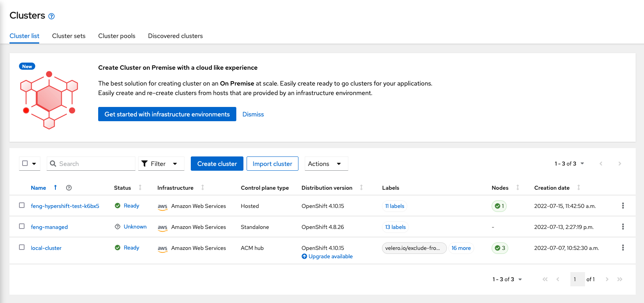644x303 pixels.
Task: Click the help icon next to Name column
Action: [69, 188]
